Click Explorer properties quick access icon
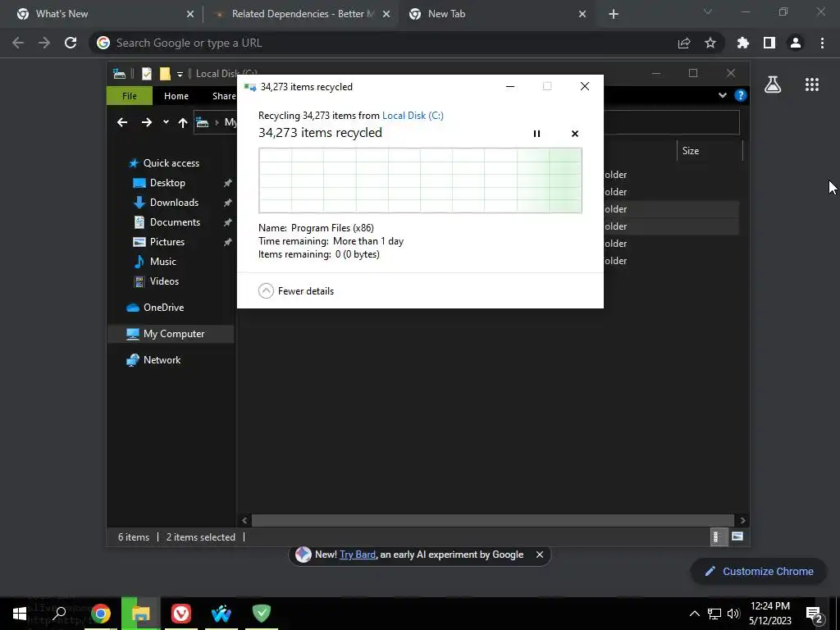The width and height of the screenshot is (840, 630). point(146,73)
